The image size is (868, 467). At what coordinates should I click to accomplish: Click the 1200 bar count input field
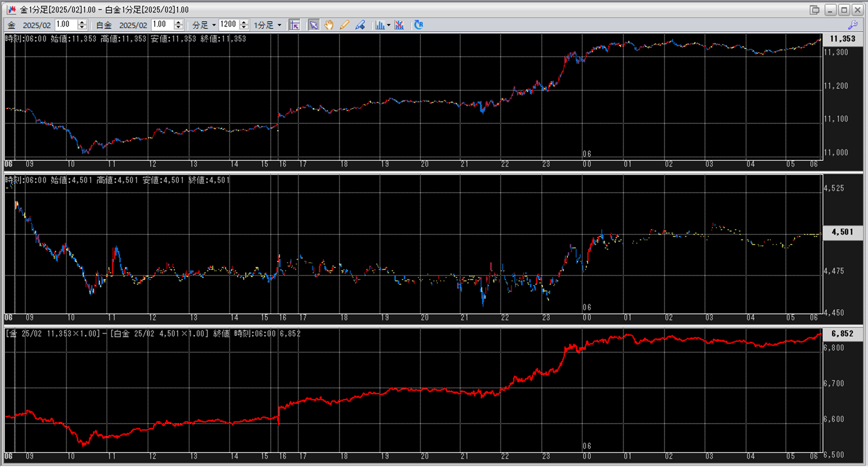pos(229,25)
